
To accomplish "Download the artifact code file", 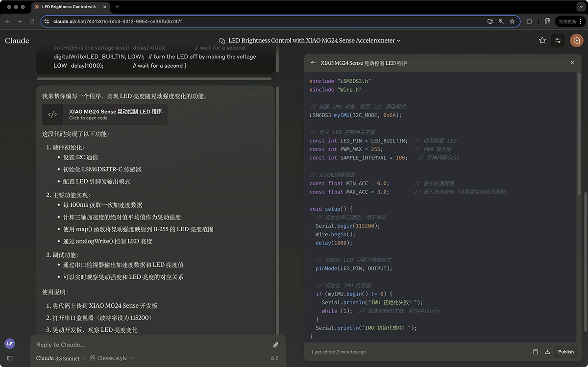I will (547, 352).
